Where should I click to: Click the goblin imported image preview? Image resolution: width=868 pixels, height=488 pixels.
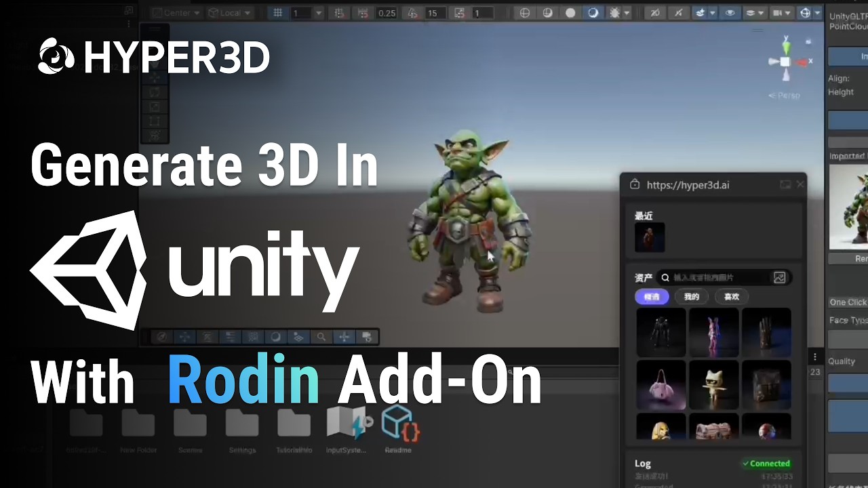click(848, 207)
